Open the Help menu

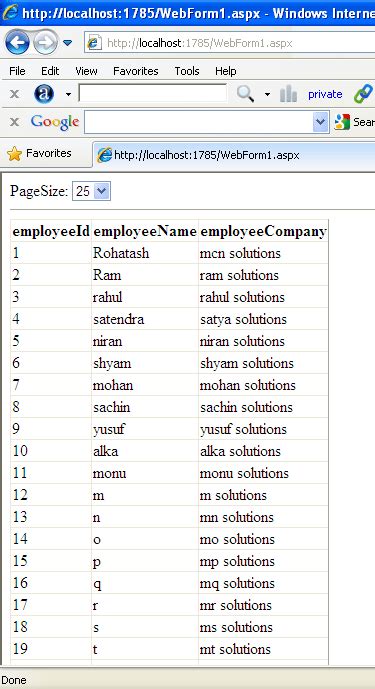(x=226, y=71)
